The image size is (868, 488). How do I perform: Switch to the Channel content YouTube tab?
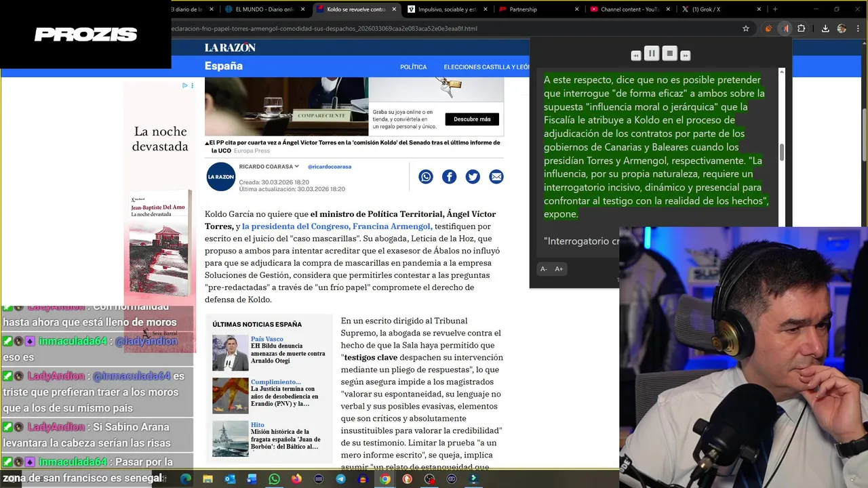[x=629, y=9]
